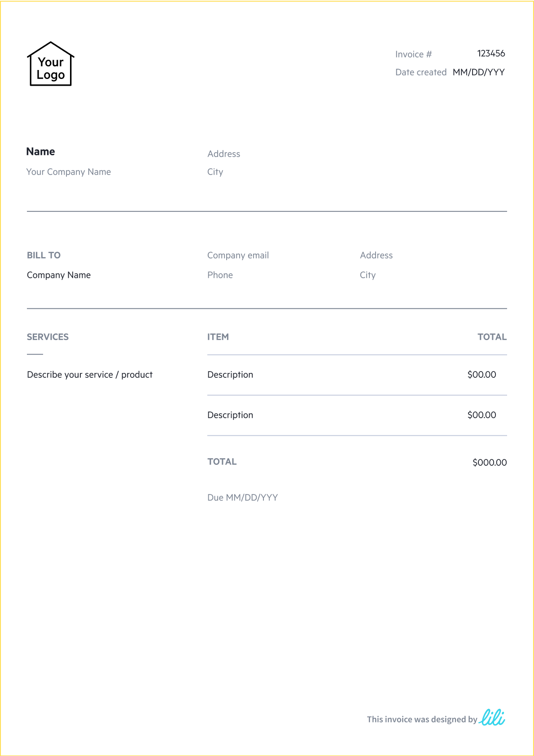The image size is (534, 756).
Task: Click the Address field beside Name heading
Action: [x=223, y=154]
